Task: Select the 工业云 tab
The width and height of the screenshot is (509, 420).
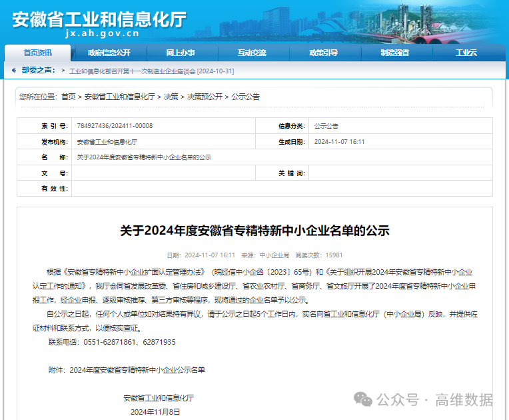Action: 466,53
